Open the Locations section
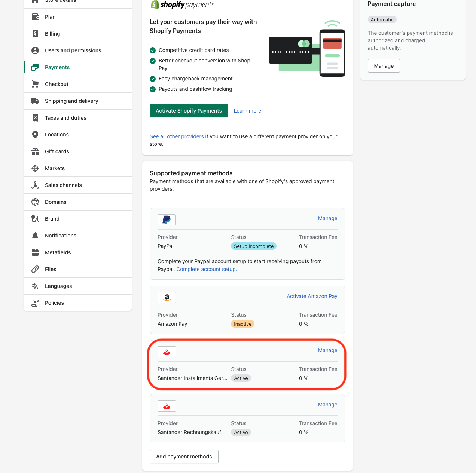 pos(78,135)
